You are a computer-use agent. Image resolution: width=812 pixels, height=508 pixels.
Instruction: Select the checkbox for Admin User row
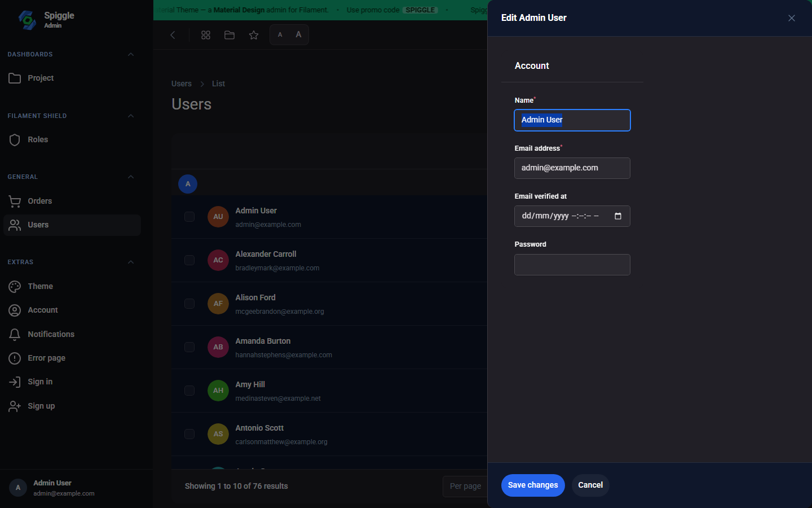[x=189, y=217]
